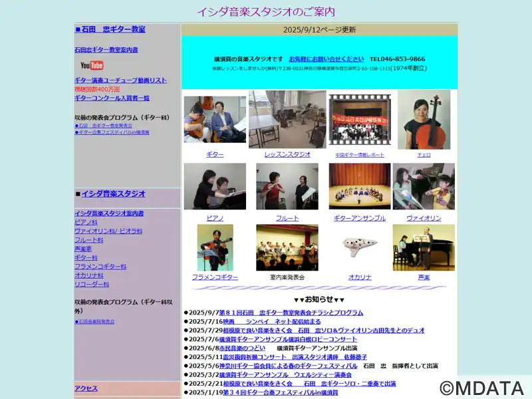Viewport: 532px width, 399px height.
Task: Open 石田音楽院発表会 small link
Action: [x=94, y=321]
